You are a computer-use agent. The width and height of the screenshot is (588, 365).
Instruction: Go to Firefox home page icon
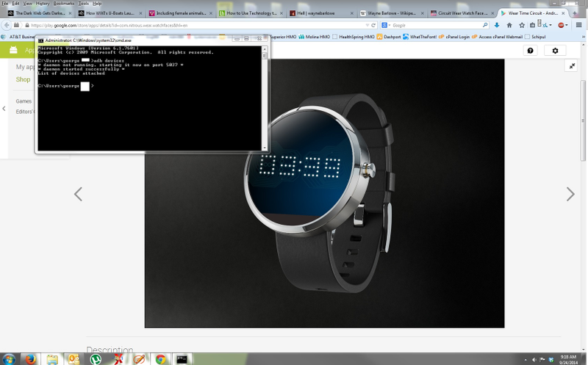tap(509, 25)
